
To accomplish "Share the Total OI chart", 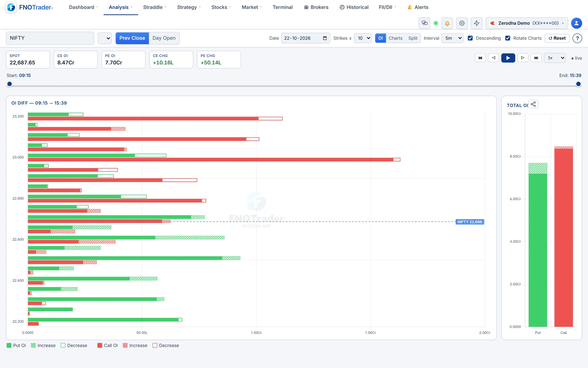I will [533, 104].
